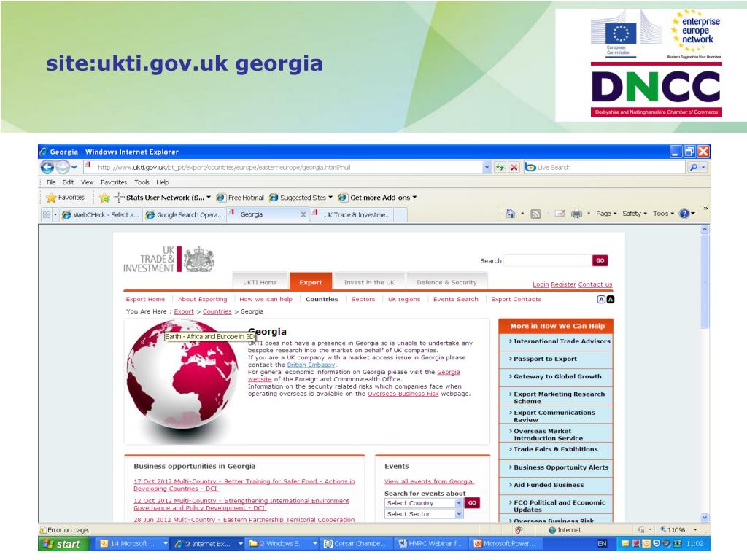Click the Countries breadcrumb link
The width and height of the screenshot is (747, 560).
(x=217, y=311)
